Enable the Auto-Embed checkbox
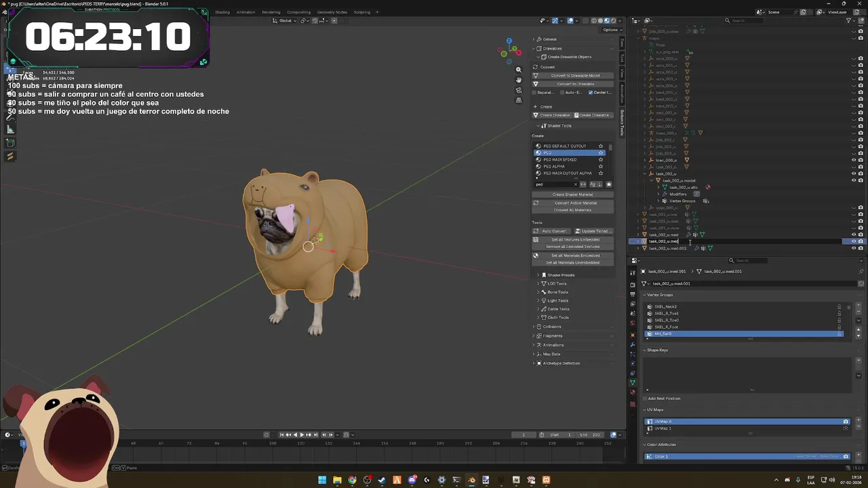Screen dimensions: 868x488 click(x=562, y=92)
